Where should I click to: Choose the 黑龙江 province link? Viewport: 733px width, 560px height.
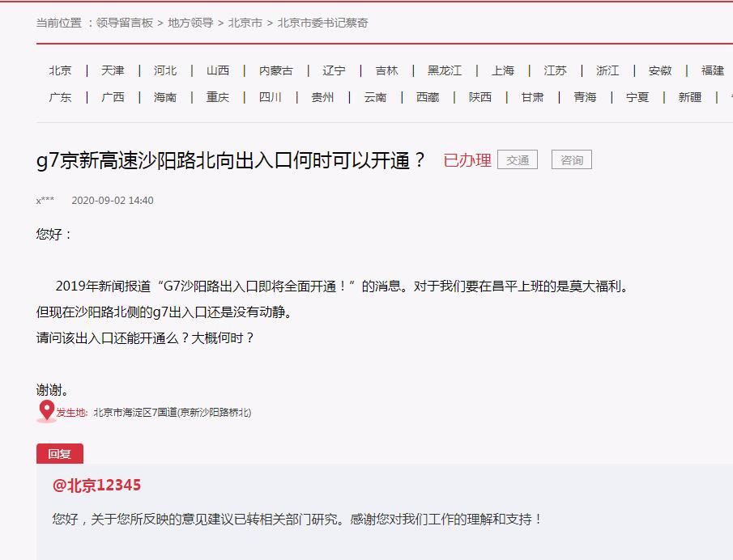445,70
